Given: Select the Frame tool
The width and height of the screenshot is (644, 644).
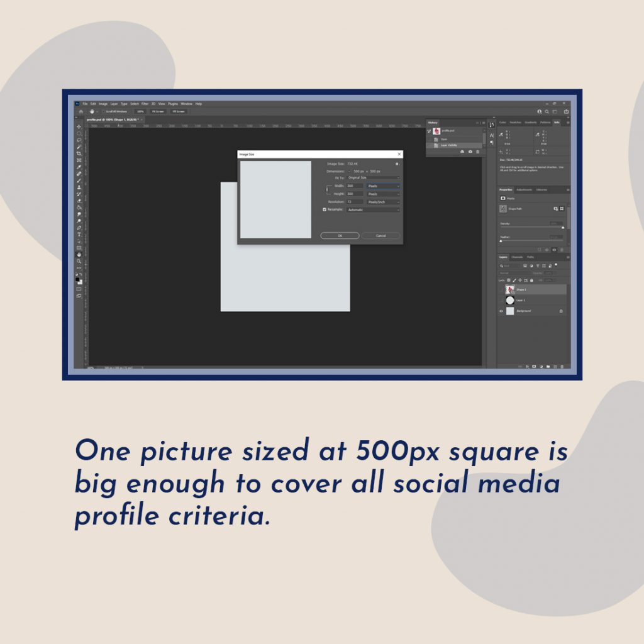Looking at the screenshot, I should coord(79,160).
